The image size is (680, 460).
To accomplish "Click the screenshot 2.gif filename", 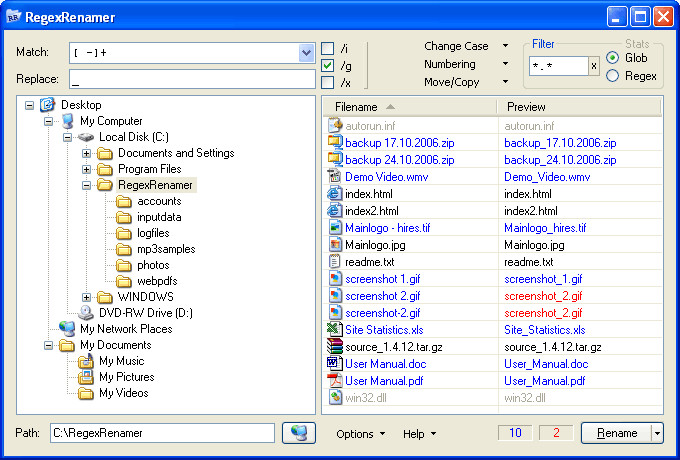I will [x=382, y=296].
